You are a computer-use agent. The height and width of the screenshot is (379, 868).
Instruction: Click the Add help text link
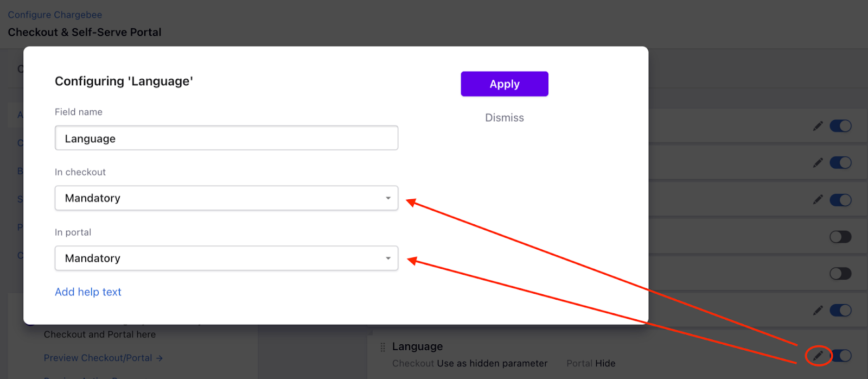[x=88, y=292]
